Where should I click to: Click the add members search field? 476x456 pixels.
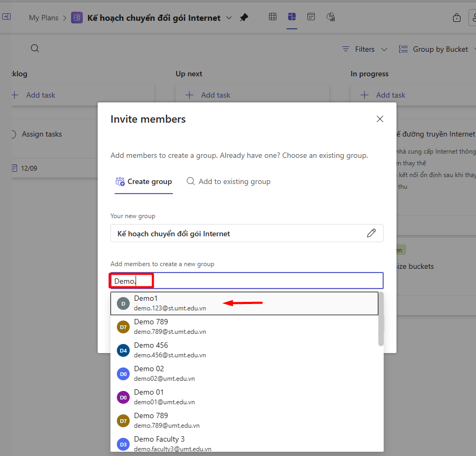(267, 281)
